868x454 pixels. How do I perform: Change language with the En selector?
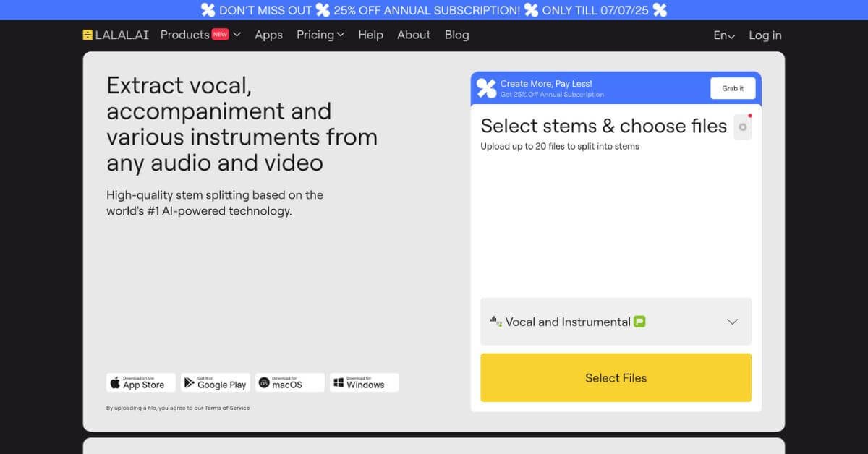pyautogui.click(x=724, y=35)
